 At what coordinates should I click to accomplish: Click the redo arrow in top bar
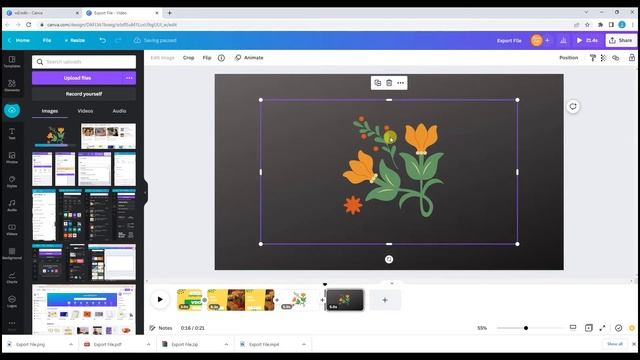[x=118, y=40]
